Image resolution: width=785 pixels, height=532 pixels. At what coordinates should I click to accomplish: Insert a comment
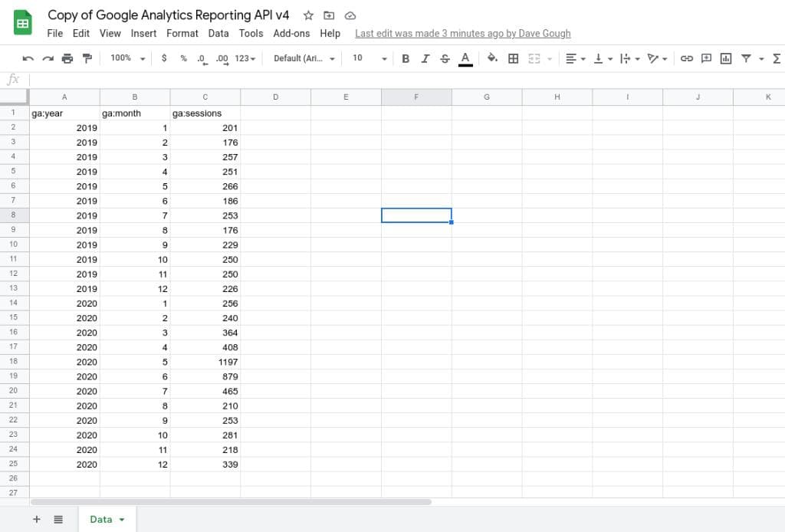[x=706, y=58]
